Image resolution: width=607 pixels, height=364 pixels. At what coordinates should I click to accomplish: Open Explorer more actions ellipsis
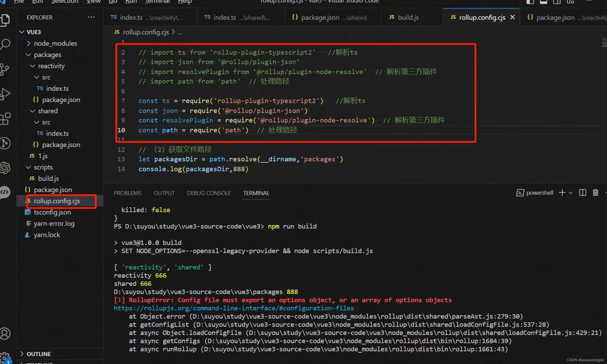(x=91, y=17)
